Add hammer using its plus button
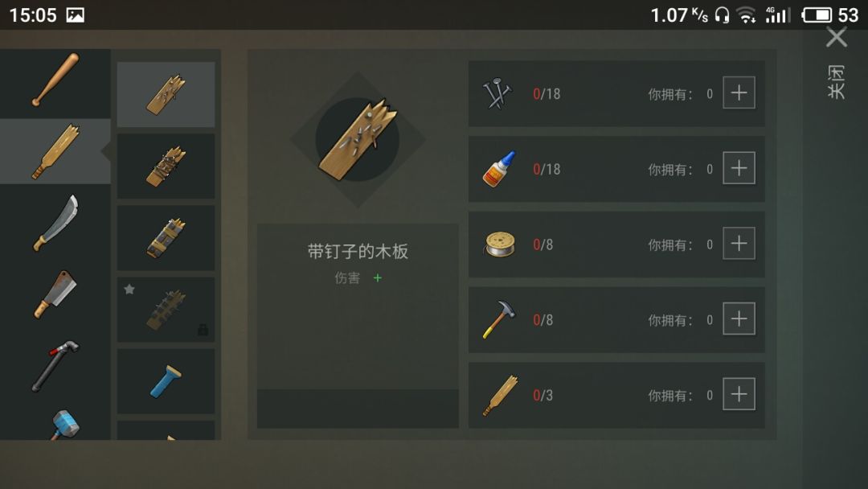868x489 pixels. [739, 318]
